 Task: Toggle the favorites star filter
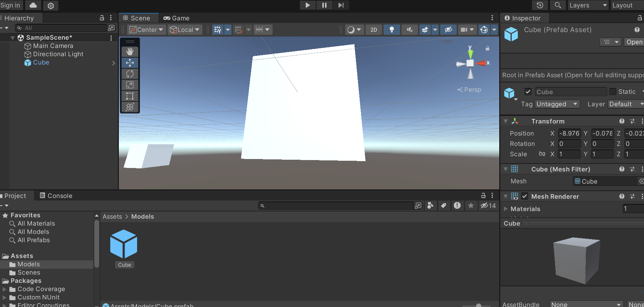coord(471,206)
